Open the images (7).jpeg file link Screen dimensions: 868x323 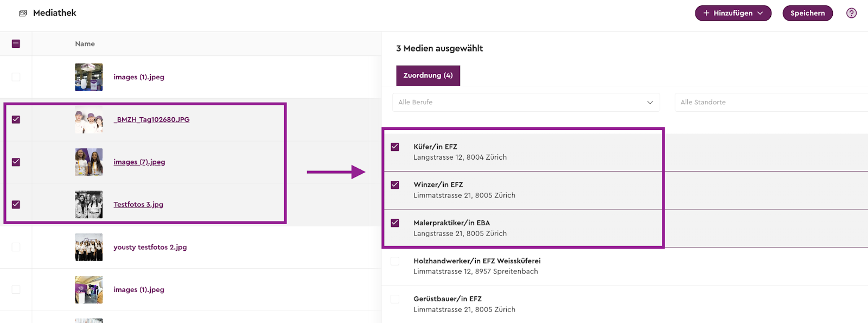(x=139, y=162)
